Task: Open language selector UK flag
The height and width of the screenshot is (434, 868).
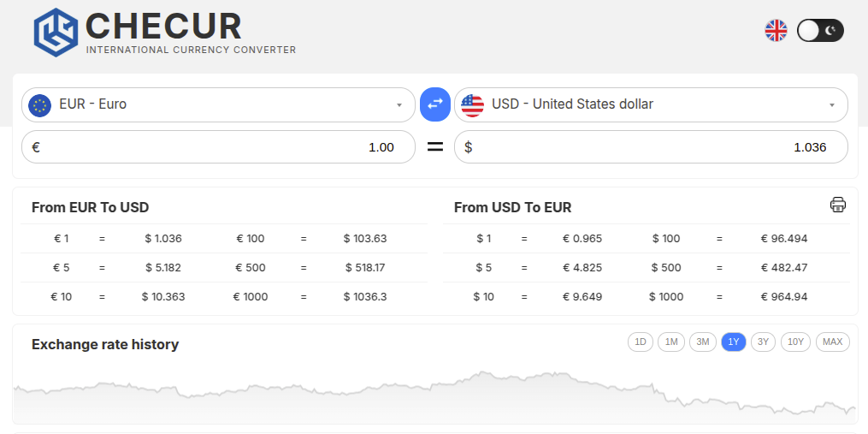Action: [x=776, y=31]
